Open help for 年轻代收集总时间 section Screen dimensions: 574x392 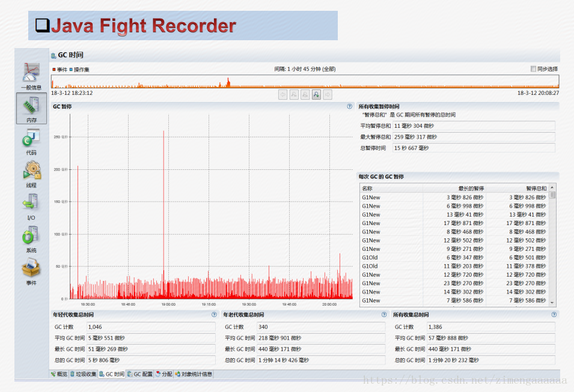pos(214,315)
